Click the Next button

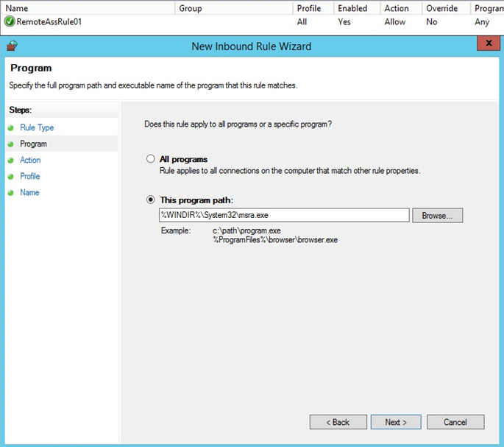point(396,422)
